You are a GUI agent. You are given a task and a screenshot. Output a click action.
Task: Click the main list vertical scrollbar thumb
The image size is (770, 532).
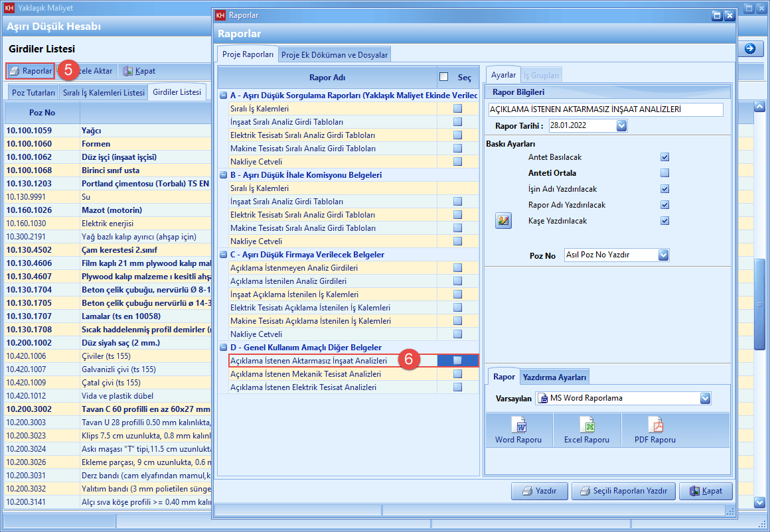(760, 304)
